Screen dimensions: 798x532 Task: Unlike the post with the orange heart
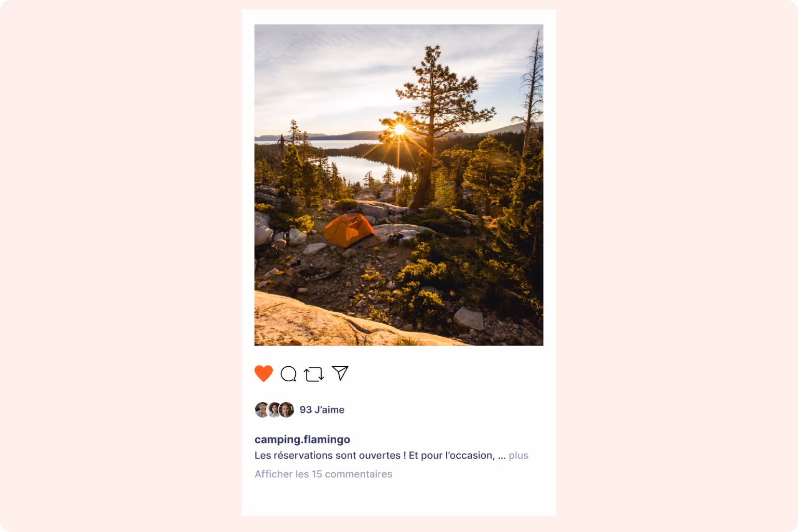point(263,374)
